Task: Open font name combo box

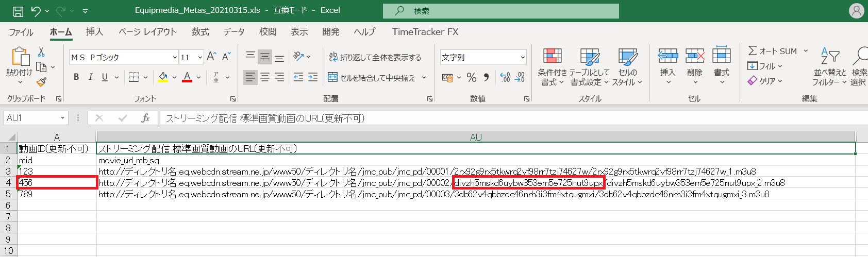Action: pyautogui.click(x=124, y=57)
